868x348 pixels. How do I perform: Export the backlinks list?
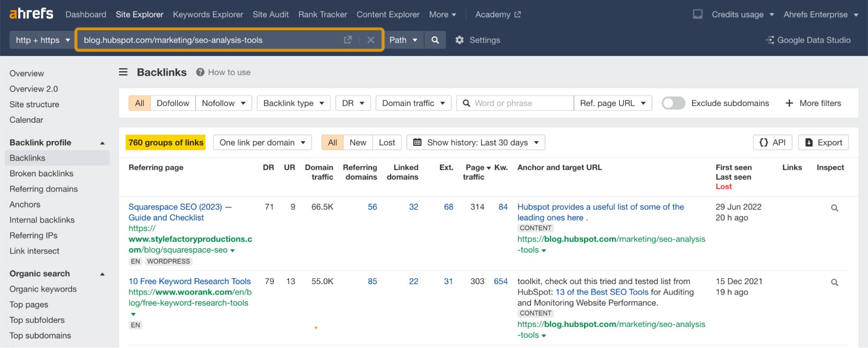click(823, 143)
